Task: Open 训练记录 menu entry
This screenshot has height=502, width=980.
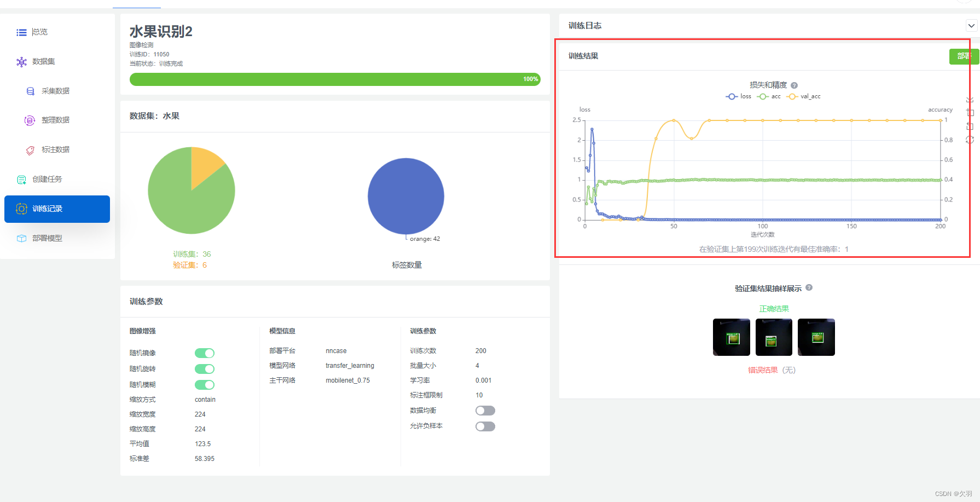Action: pyautogui.click(x=57, y=209)
